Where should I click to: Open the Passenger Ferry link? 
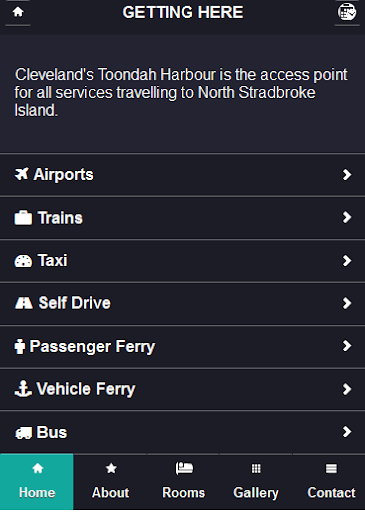coord(182,346)
